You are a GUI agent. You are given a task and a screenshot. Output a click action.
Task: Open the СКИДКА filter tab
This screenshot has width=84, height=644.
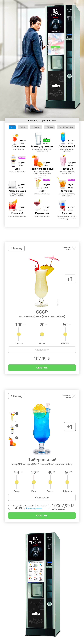tap(49, 127)
